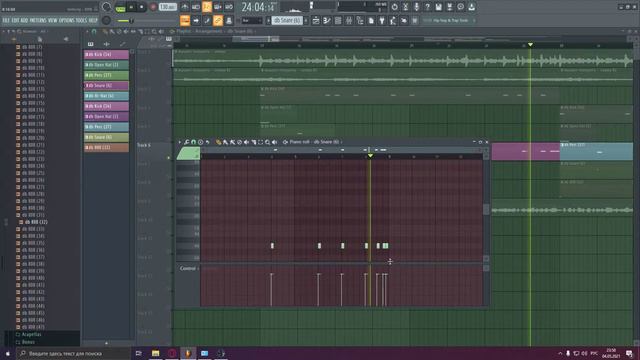Open the snap selector showing Bar
Viewport: 640px width, 360px height.
[252, 20]
